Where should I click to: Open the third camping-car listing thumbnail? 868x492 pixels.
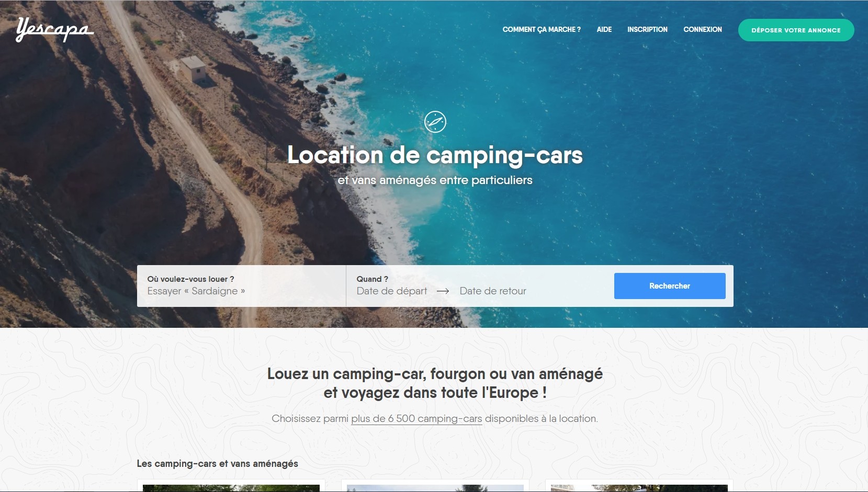pyautogui.click(x=639, y=486)
